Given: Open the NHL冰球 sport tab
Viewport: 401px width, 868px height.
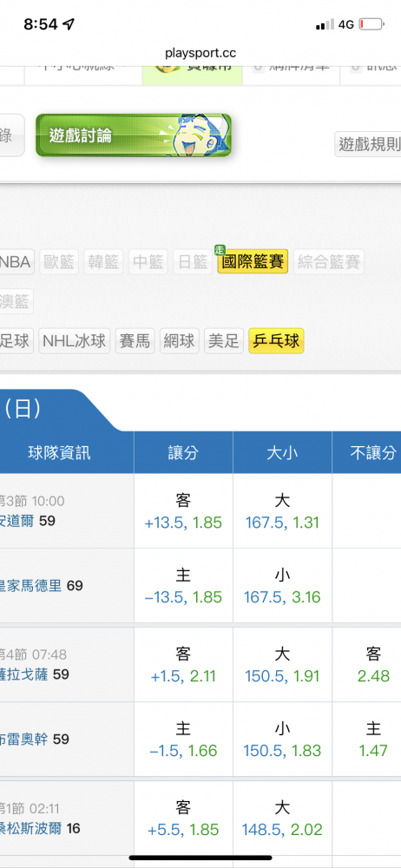Looking at the screenshot, I should [75, 341].
